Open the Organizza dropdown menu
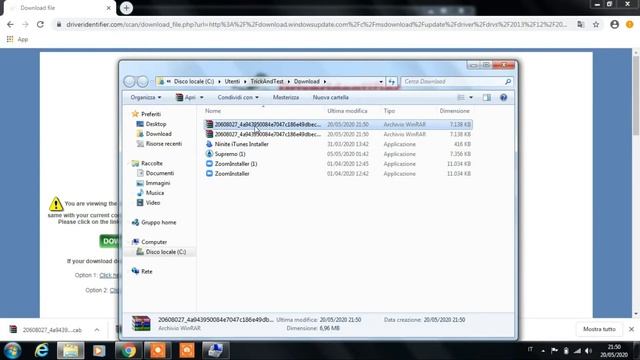 pos(146,98)
